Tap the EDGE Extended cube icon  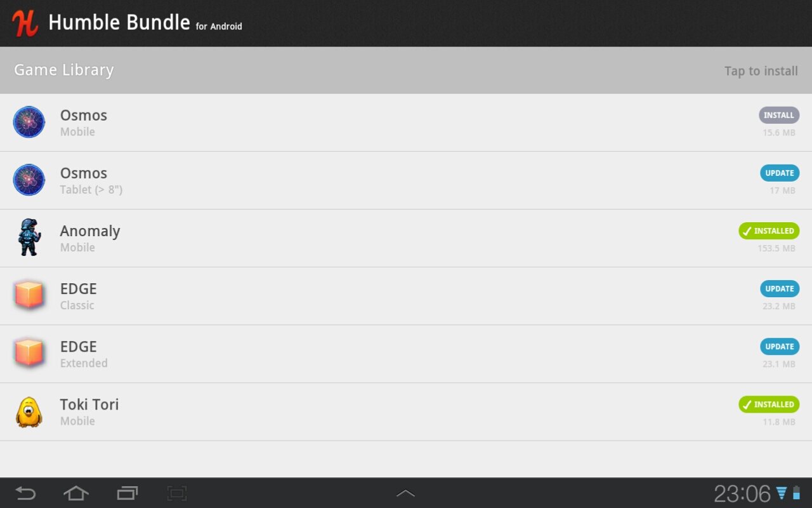(x=29, y=354)
